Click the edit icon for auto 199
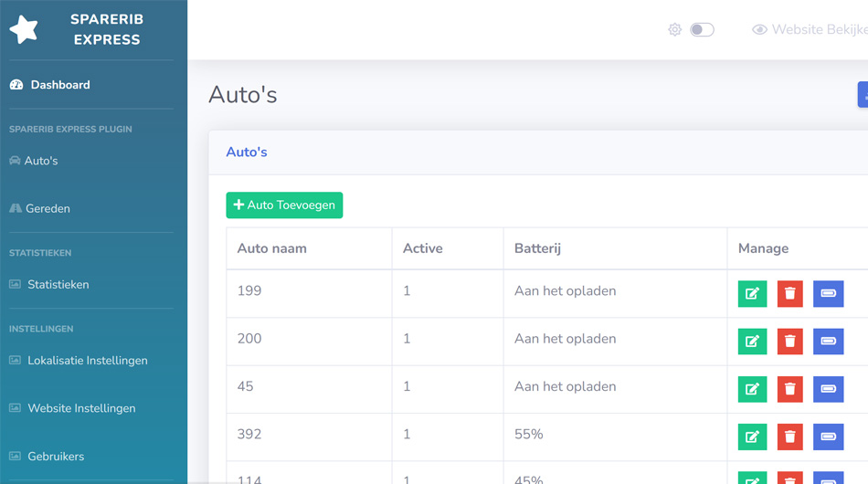Image resolution: width=868 pixels, height=484 pixels. 752,294
